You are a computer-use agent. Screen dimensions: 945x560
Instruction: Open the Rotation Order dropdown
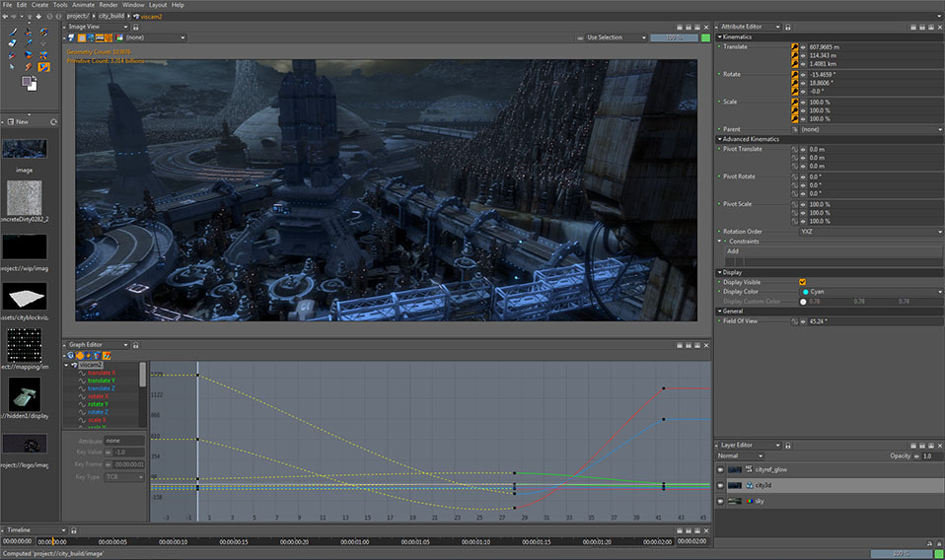[868, 232]
